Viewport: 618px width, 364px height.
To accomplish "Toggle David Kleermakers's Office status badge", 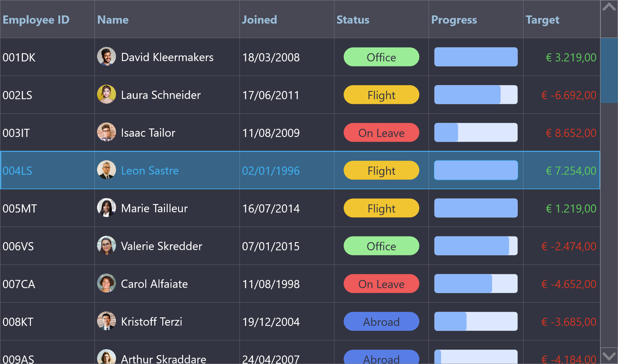I will click(381, 57).
